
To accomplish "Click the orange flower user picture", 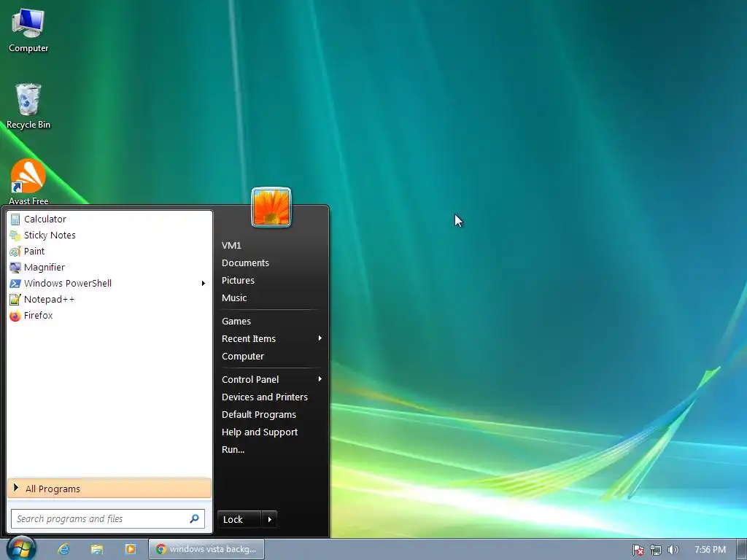I will pyautogui.click(x=271, y=207).
